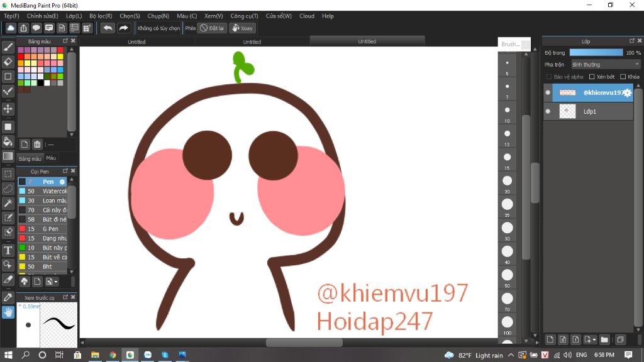Image resolution: width=644 pixels, height=362 pixels.
Task: Click the Redo arrow button
Action: [124, 28]
